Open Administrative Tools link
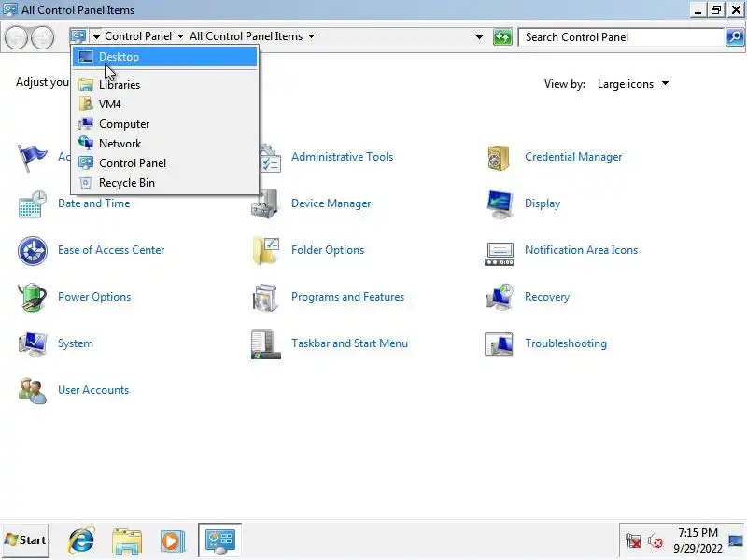Screen dimensions: 747x560 (x=342, y=157)
